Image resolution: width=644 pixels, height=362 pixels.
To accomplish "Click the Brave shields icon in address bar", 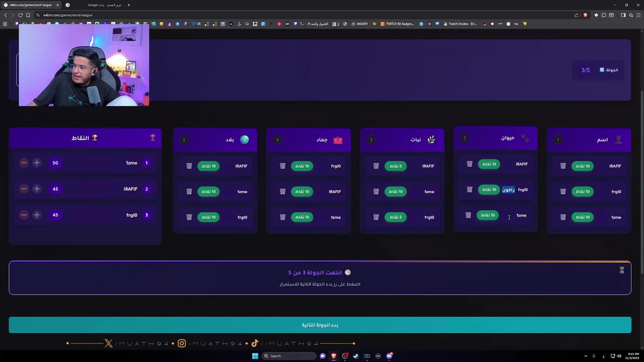I will pos(585,15).
